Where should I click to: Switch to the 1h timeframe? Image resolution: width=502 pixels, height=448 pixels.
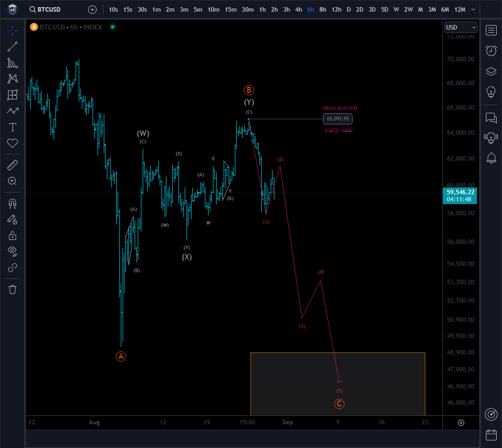coord(263,9)
